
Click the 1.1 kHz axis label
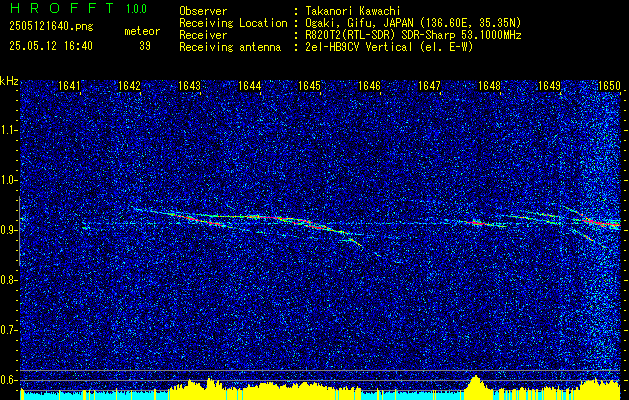[x=7, y=130]
